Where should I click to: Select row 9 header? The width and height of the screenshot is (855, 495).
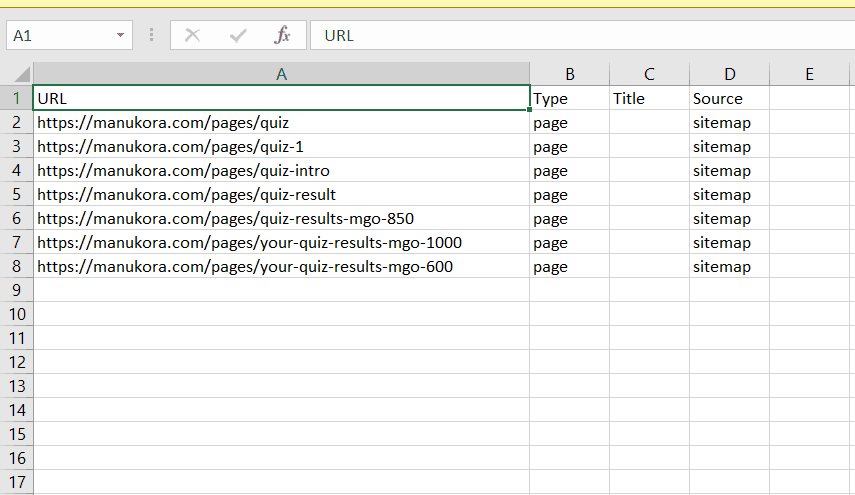coord(16,290)
